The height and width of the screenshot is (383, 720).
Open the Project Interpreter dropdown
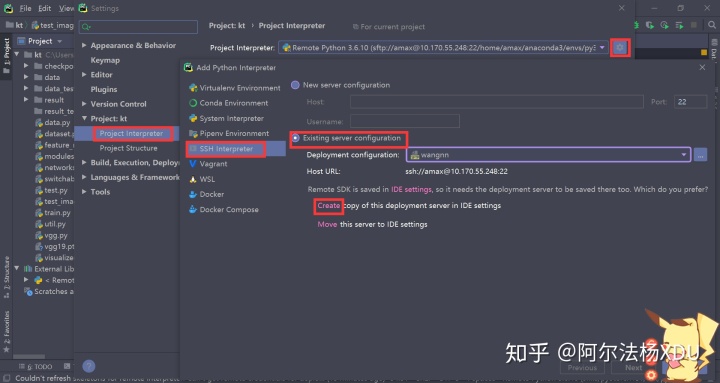coord(443,47)
